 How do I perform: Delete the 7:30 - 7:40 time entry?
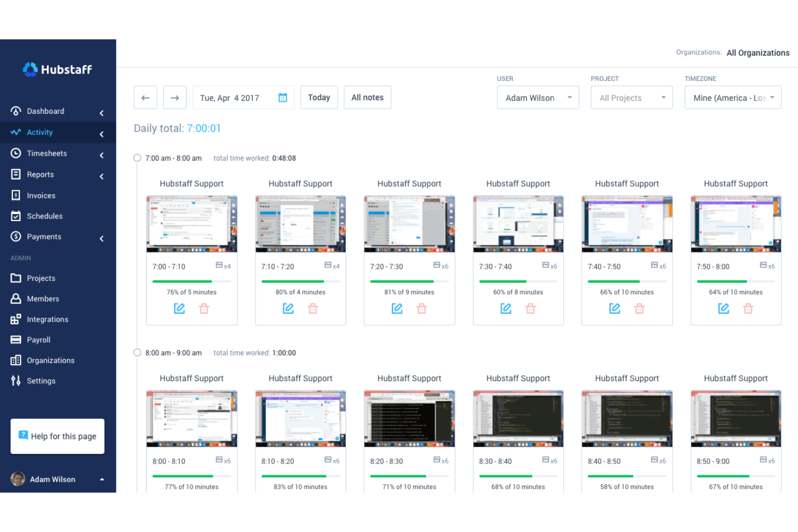[531, 308]
